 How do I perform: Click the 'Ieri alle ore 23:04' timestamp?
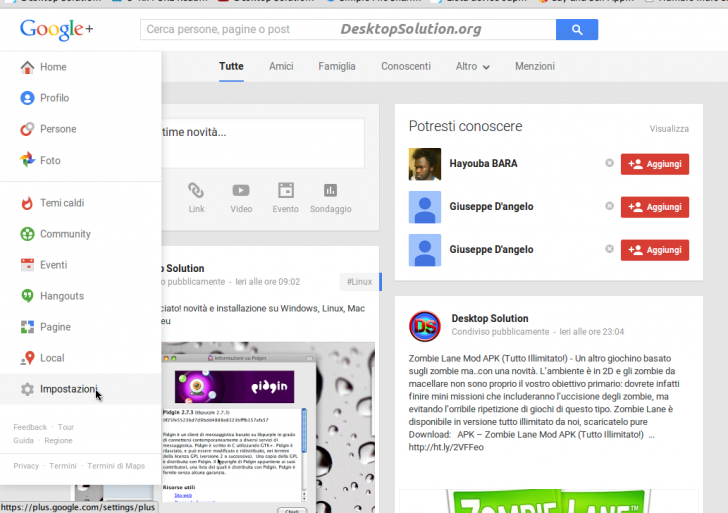(x=592, y=332)
